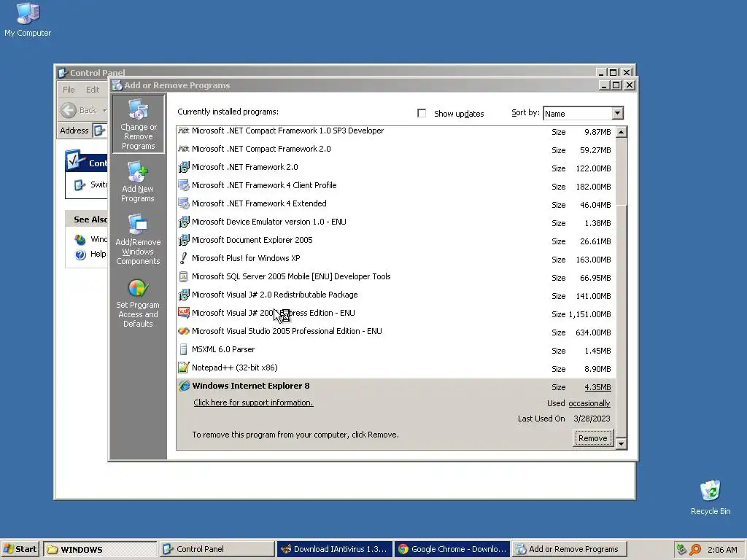The width and height of the screenshot is (747, 560).
Task: Click the Microsoft .NET Framework 2.0 icon
Action: 183,167
